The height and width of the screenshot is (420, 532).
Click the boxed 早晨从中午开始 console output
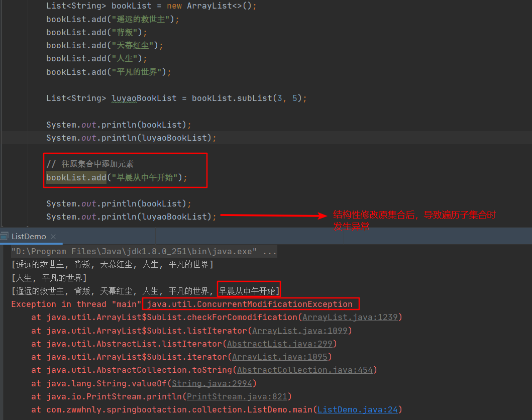click(x=249, y=289)
